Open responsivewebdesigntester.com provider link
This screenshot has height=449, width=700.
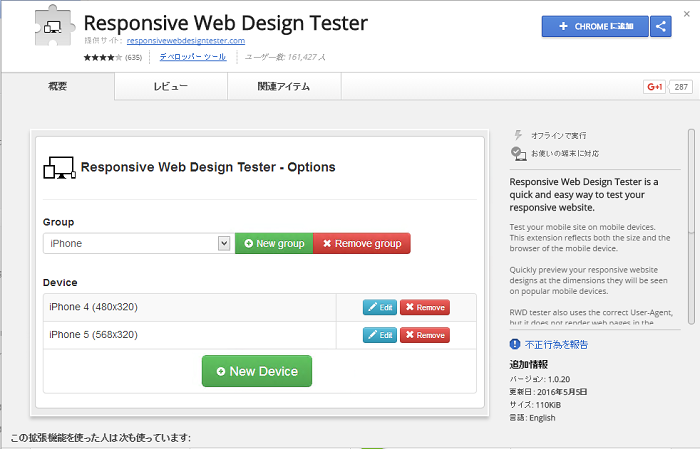click(x=186, y=41)
